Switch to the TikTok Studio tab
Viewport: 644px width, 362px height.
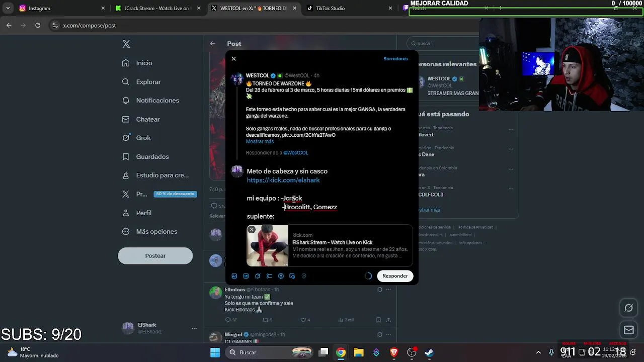[349, 9]
